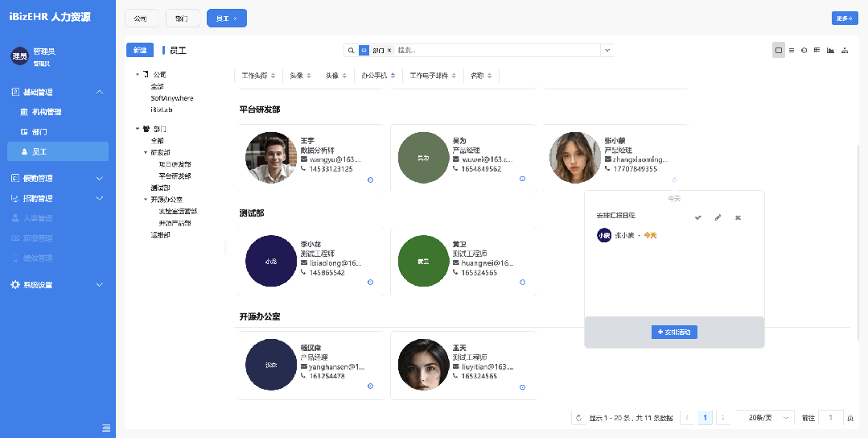This screenshot has width=868, height=438.
Task: Collapse sidebar using bottom menu icon
Action: [106, 427]
